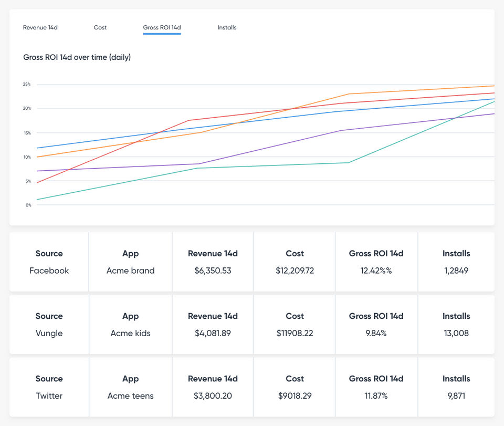The image size is (504, 426).
Task: Click the Facebook source cell
Action: tap(49, 271)
